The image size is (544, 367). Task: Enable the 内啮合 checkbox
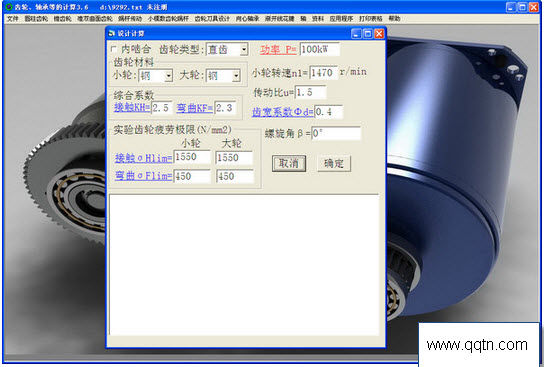[113, 49]
